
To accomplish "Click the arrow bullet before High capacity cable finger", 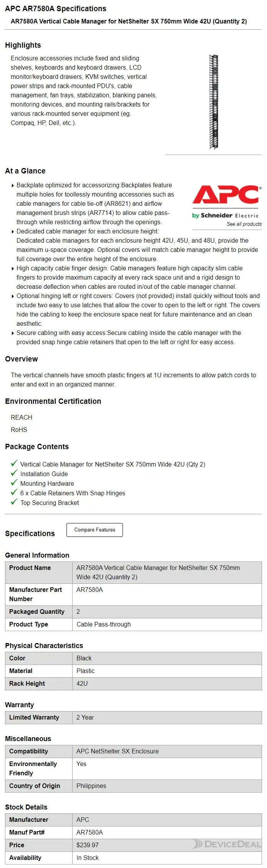I will coord(13,268).
